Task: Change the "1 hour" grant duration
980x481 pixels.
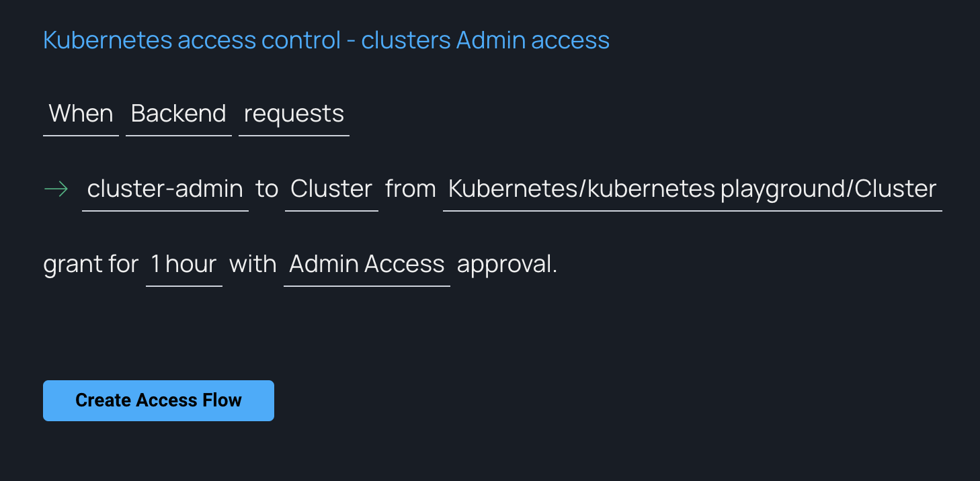Action: (x=183, y=265)
